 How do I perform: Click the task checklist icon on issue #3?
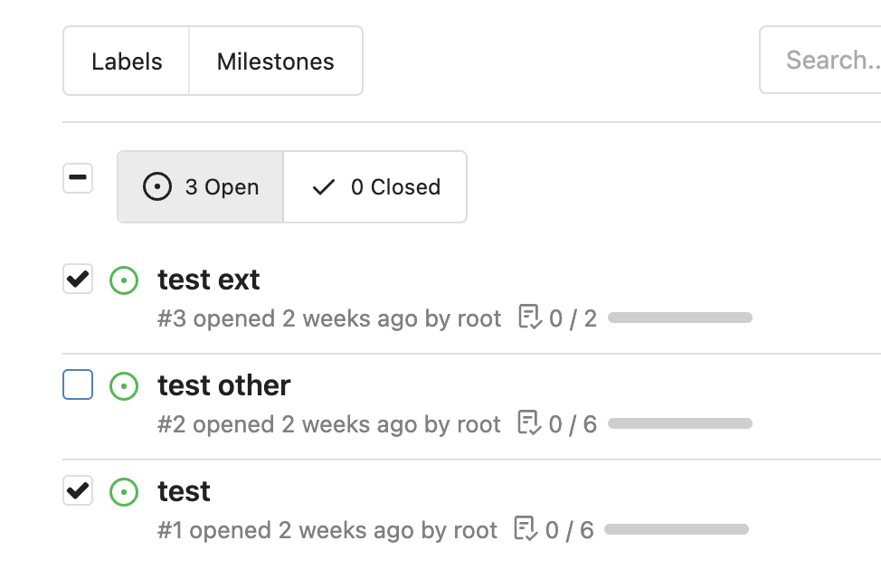[530, 317]
